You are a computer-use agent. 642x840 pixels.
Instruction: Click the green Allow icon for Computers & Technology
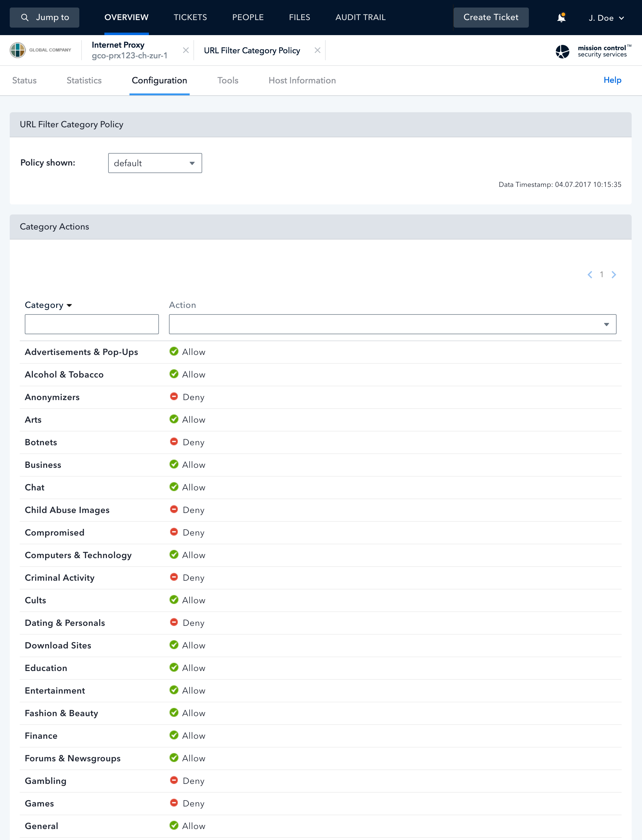coord(174,554)
